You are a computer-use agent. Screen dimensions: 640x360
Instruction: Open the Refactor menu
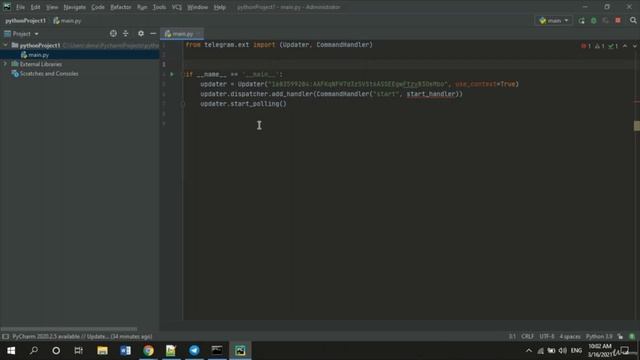click(121, 7)
